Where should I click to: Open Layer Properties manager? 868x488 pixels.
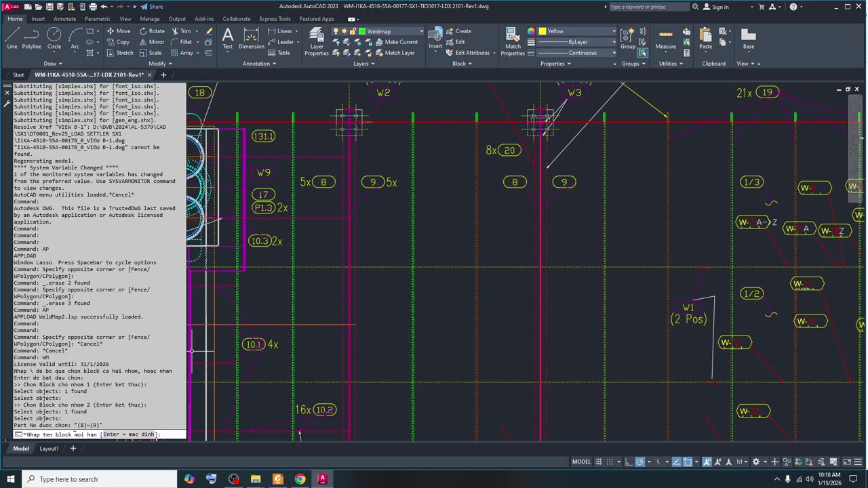point(316,41)
